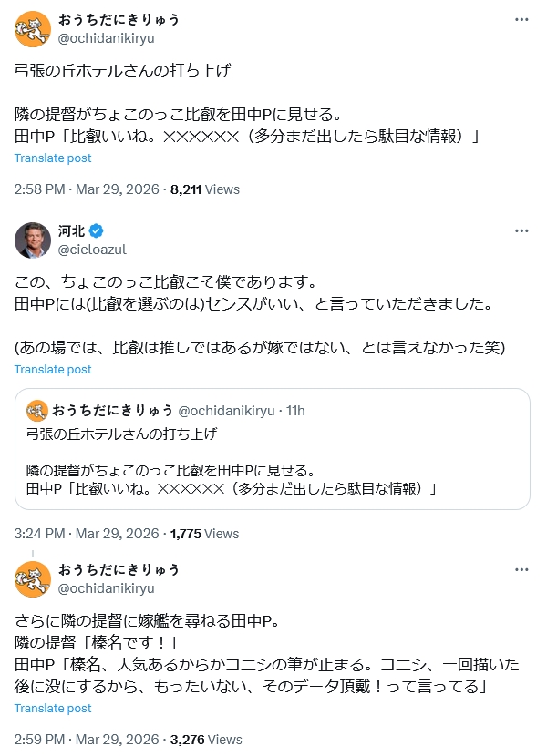
Task: Click small avatar inside quoted tweet
Action: tap(36, 410)
